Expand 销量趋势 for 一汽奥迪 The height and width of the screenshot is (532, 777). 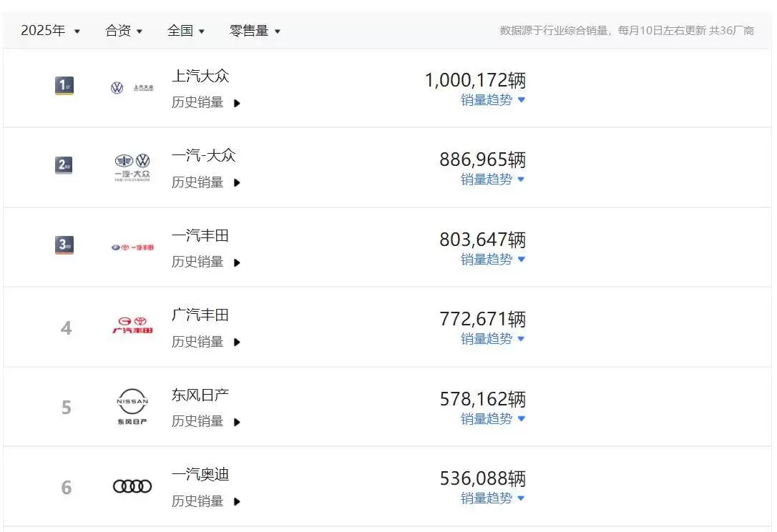[493, 498]
